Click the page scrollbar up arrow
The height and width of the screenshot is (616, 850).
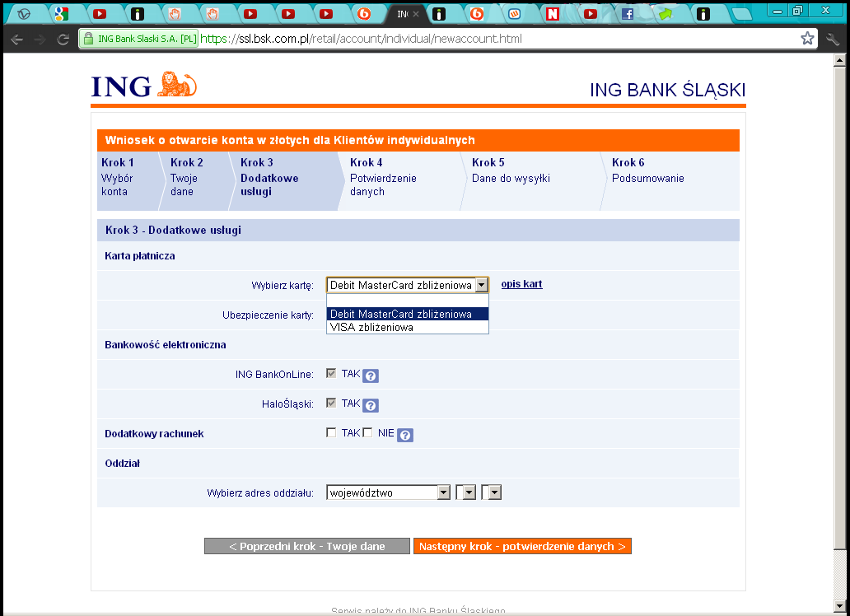839,60
